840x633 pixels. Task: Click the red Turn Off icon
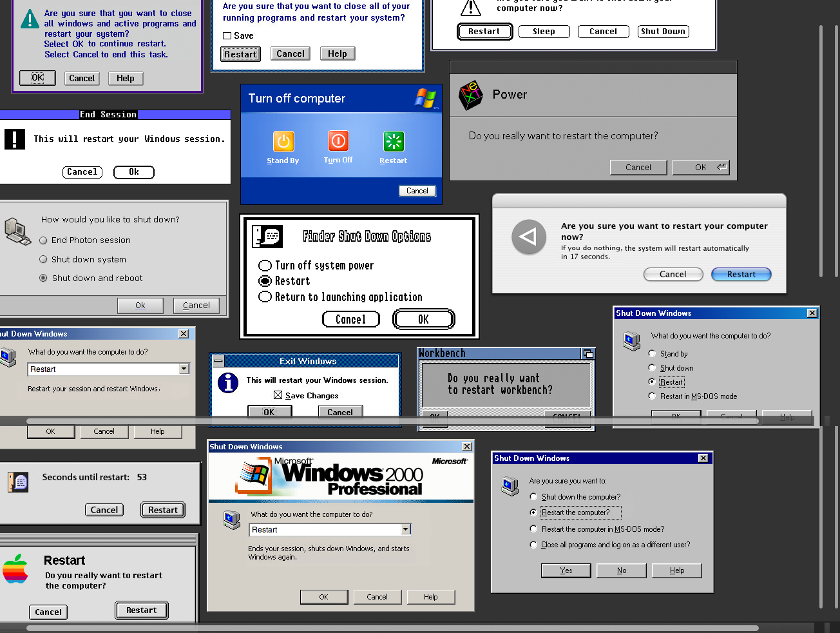pos(338,141)
